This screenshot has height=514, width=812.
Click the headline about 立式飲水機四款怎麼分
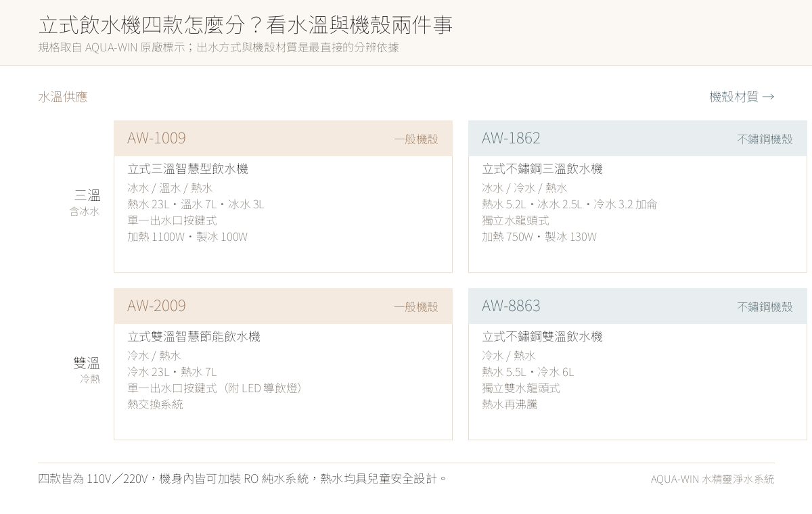coord(245,25)
